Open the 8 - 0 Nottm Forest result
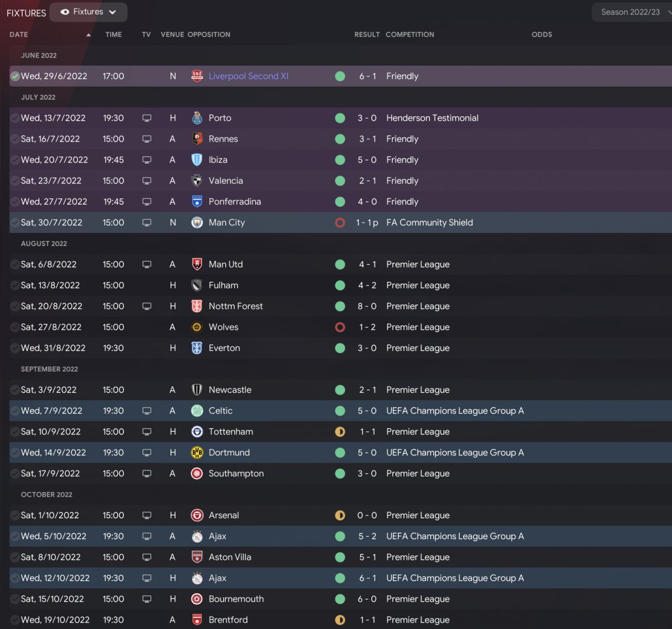 click(x=367, y=306)
